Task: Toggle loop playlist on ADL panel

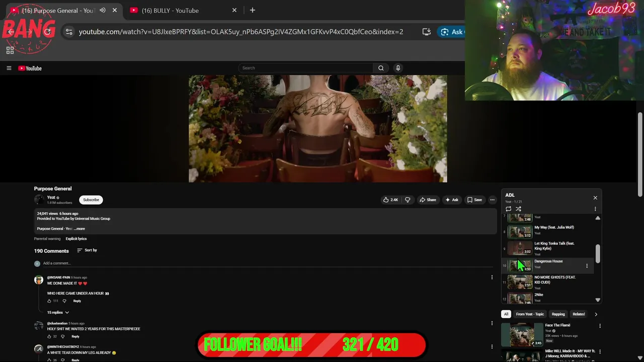Action: (508, 209)
